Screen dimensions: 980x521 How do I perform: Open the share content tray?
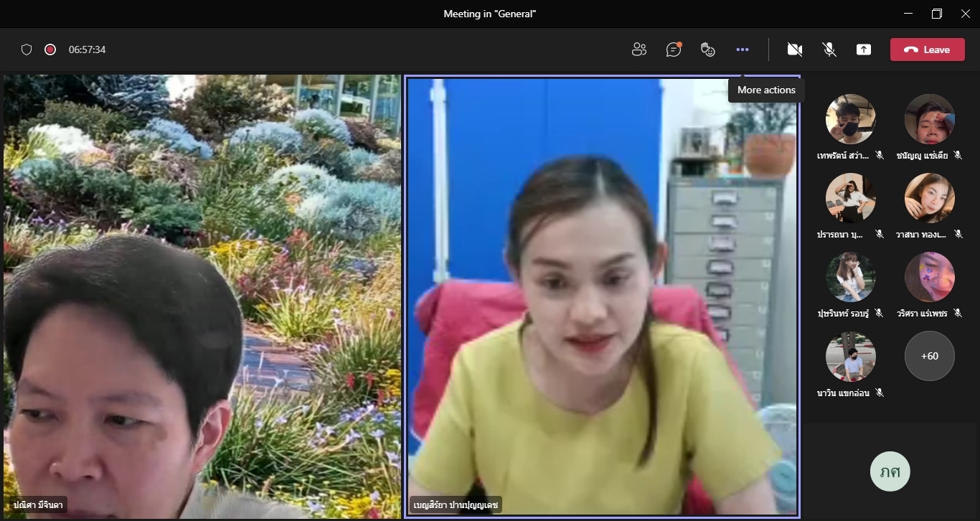(864, 50)
